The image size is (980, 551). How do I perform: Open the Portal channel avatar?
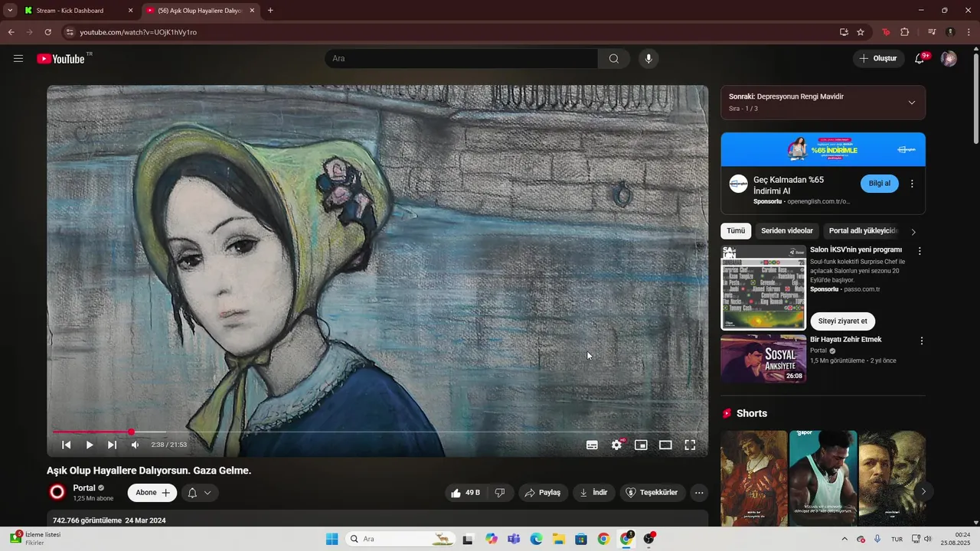(57, 492)
